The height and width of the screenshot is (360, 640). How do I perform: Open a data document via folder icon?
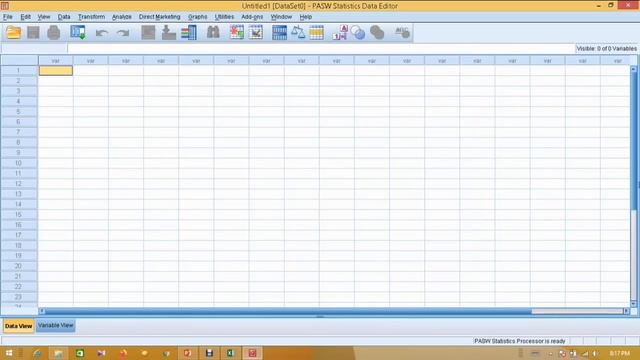click(x=13, y=33)
